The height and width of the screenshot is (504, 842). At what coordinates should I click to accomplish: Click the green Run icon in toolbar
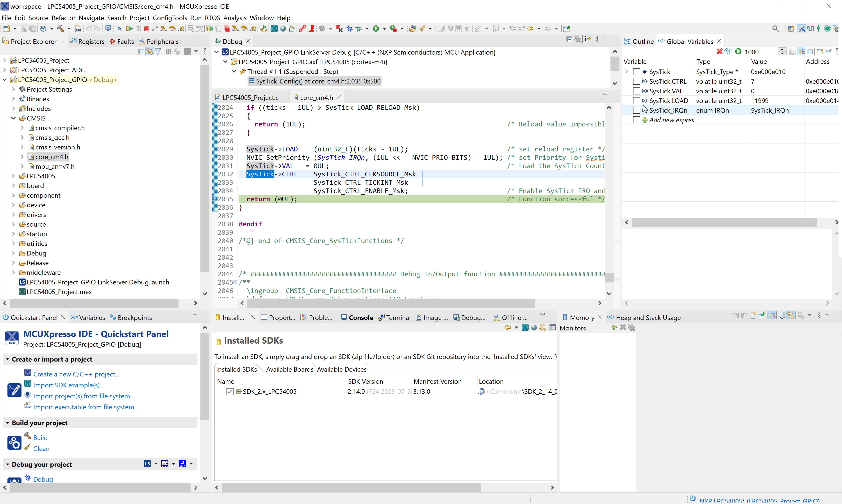coord(376,29)
